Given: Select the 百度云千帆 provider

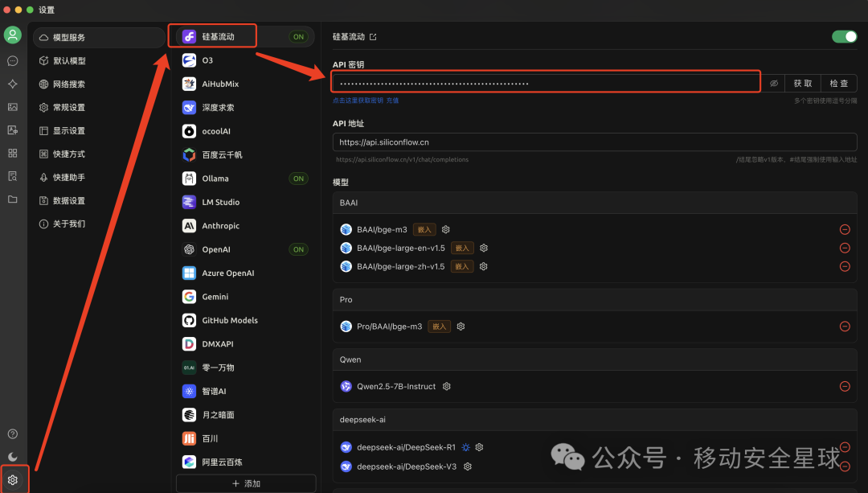Looking at the screenshot, I should pos(245,154).
